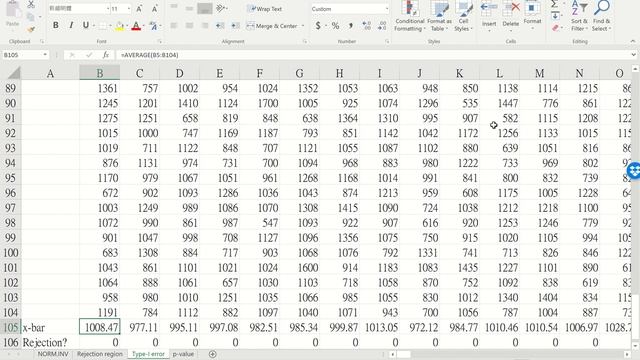Open Format as Table gallery
Image resolution: width=640 pixels, height=360 pixels.
point(439,16)
